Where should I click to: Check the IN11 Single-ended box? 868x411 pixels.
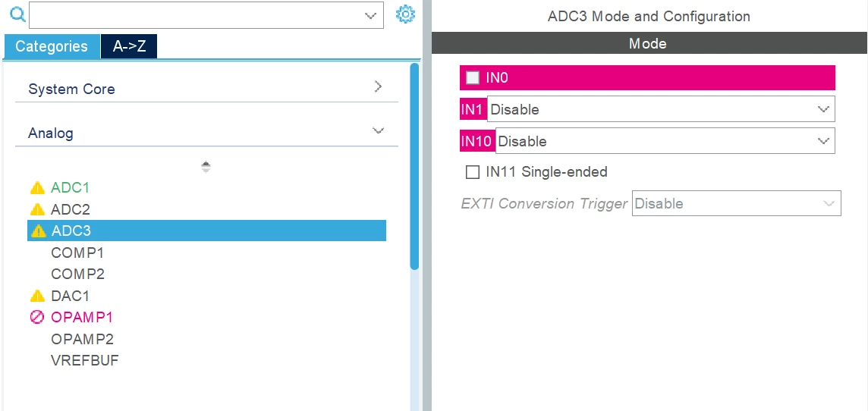coord(473,172)
